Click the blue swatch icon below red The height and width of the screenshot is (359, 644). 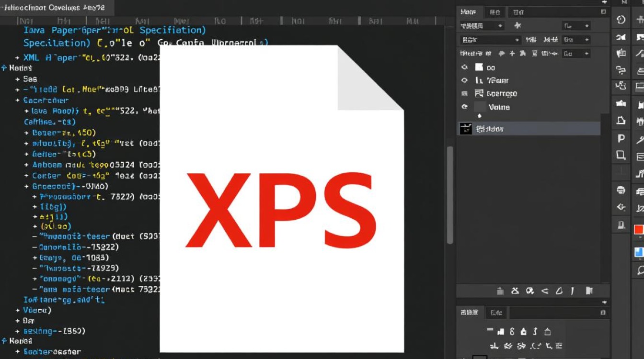coord(638,252)
